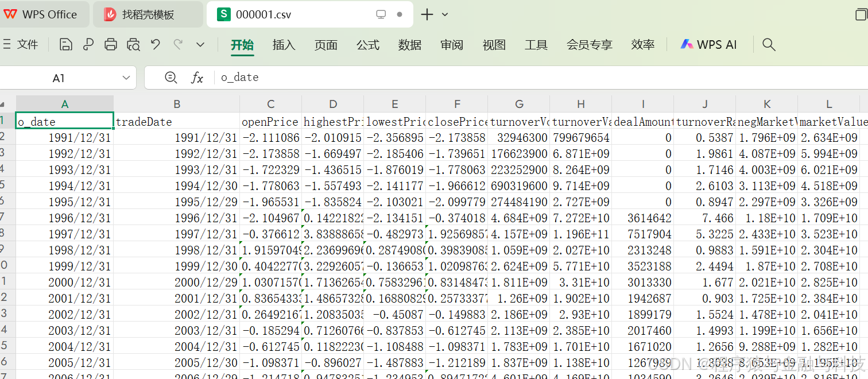The image size is (868, 379).
Task: Click o_date cell 2004/12/31 in column A
Action: tap(65, 347)
